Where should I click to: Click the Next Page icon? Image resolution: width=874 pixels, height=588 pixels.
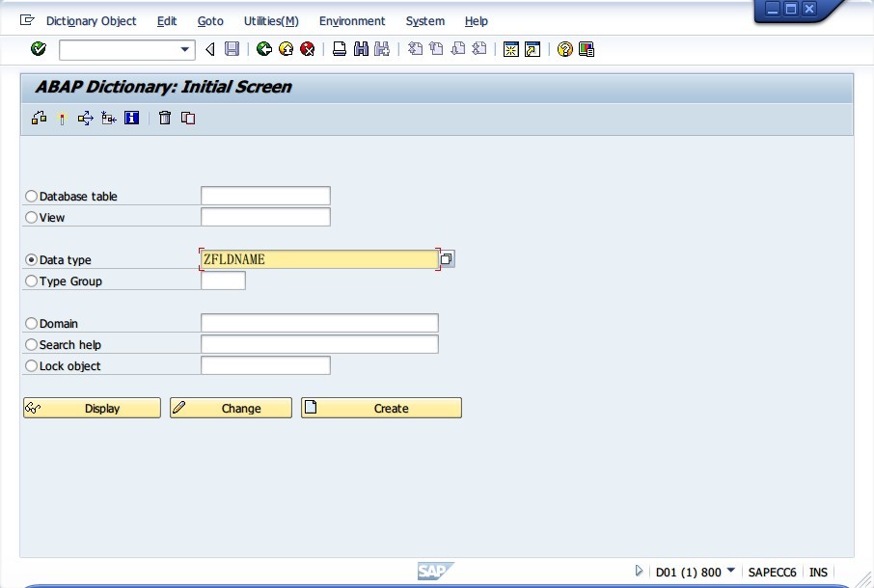[457, 49]
